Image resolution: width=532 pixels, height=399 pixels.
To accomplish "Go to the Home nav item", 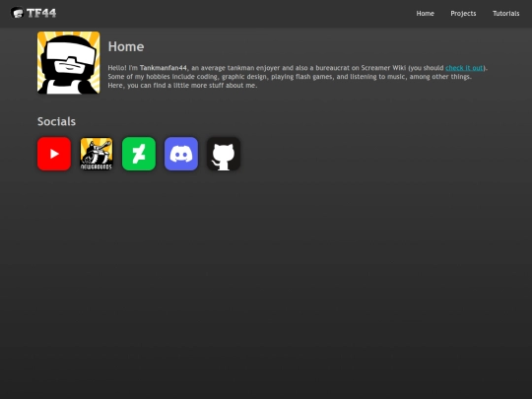I will 426,13.
